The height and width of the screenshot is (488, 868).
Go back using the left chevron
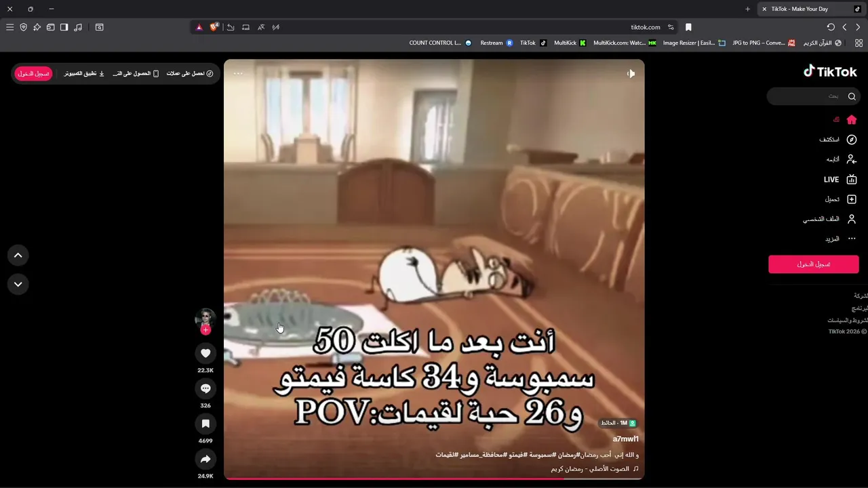click(844, 27)
